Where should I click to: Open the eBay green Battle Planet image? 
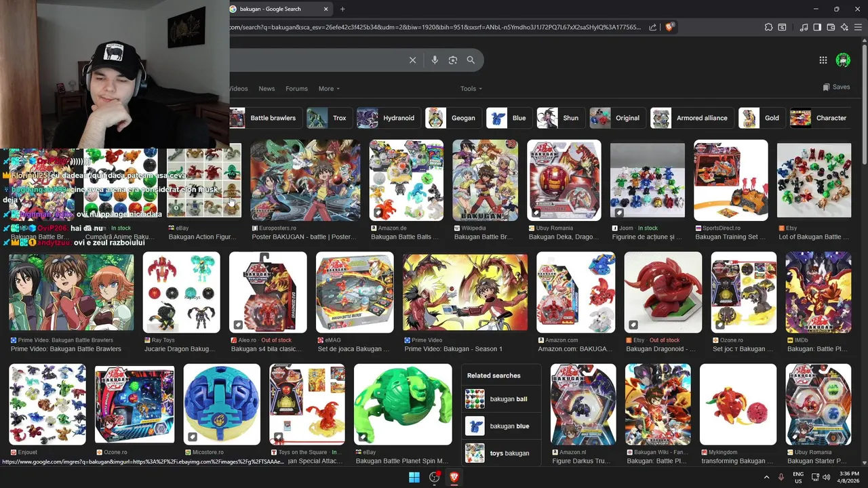pyautogui.click(x=403, y=405)
